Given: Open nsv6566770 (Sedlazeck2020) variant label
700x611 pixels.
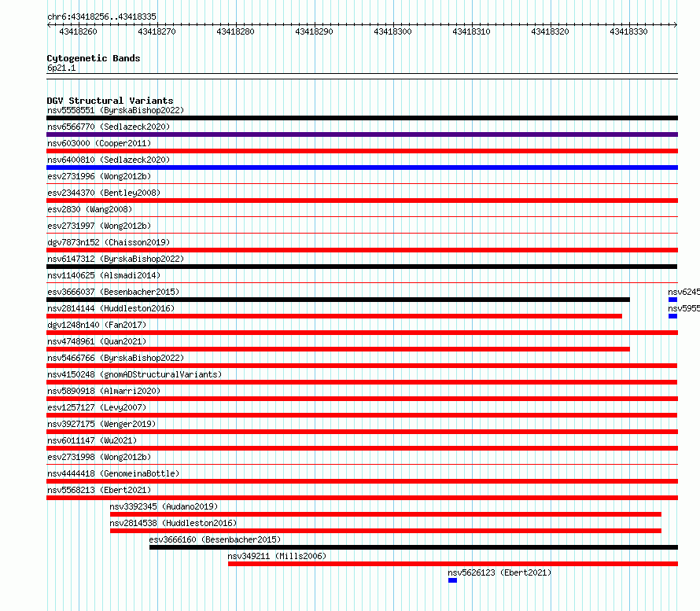Looking at the screenshot, I should (x=109, y=127).
